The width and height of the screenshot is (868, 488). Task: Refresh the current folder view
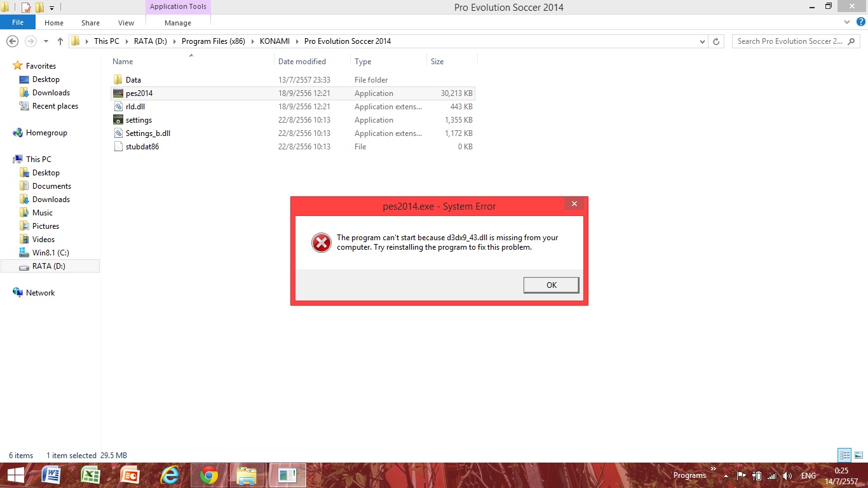click(x=716, y=41)
